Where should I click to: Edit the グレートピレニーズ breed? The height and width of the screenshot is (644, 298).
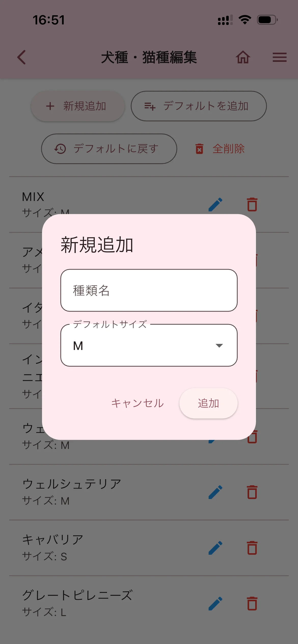tap(215, 604)
